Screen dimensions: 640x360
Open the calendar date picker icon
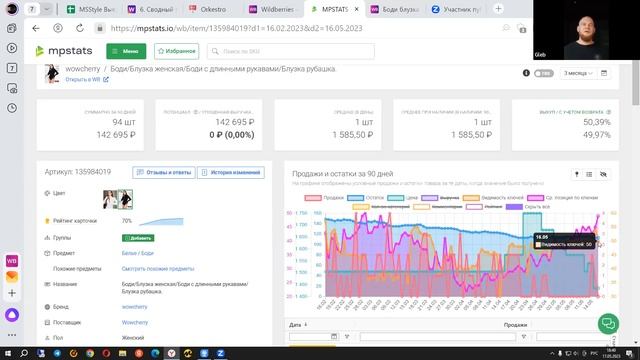click(x=604, y=73)
